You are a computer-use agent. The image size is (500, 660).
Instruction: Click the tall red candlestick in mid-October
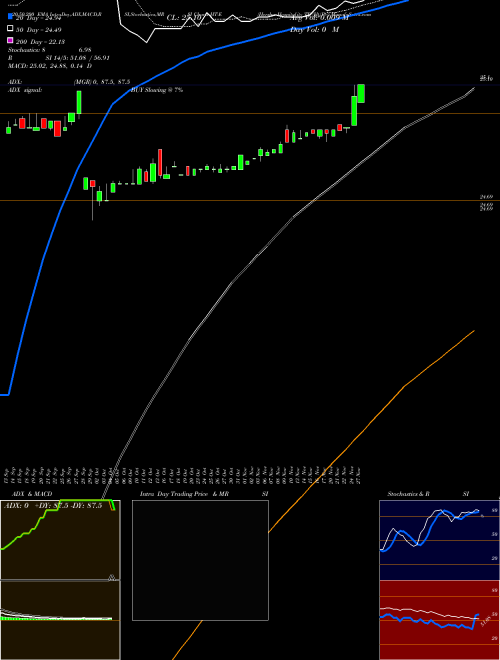pyautogui.click(x=160, y=162)
